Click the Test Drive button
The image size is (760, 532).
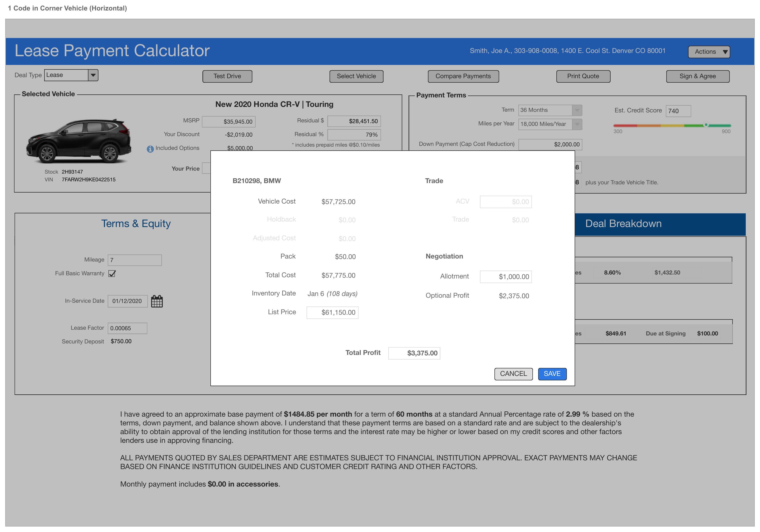[x=227, y=76]
